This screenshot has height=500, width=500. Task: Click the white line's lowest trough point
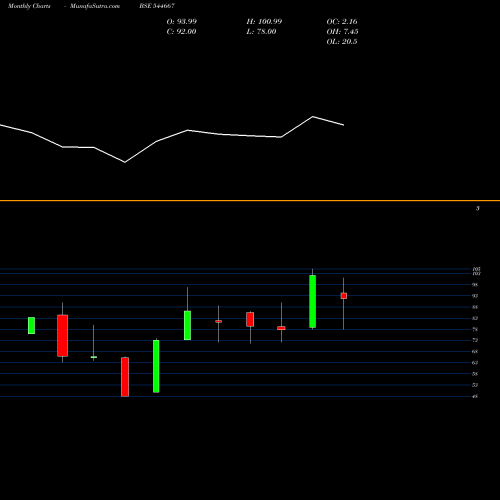click(125, 162)
